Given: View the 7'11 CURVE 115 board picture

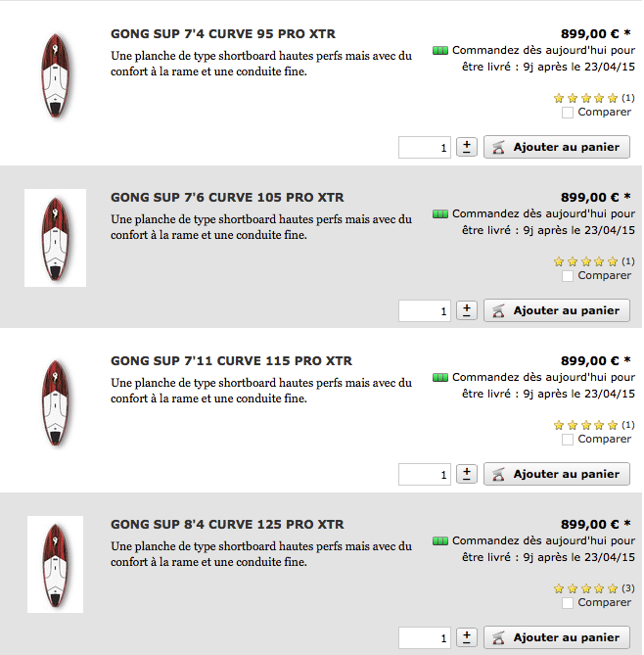Looking at the screenshot, I should click(x=56, y=401).
